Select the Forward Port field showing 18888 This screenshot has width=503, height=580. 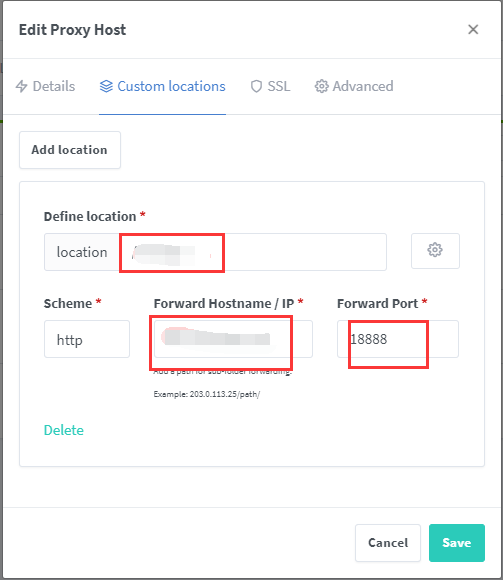(x=398, y=339)
